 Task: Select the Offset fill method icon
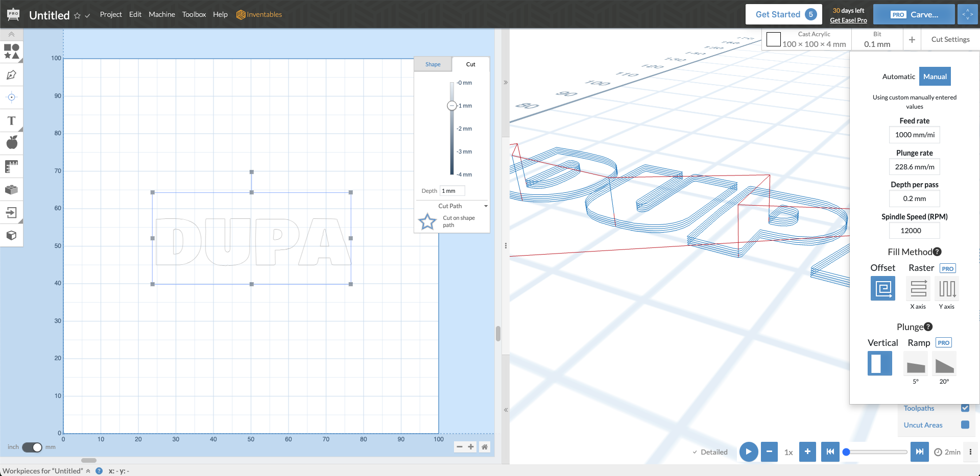coord(882,288)
